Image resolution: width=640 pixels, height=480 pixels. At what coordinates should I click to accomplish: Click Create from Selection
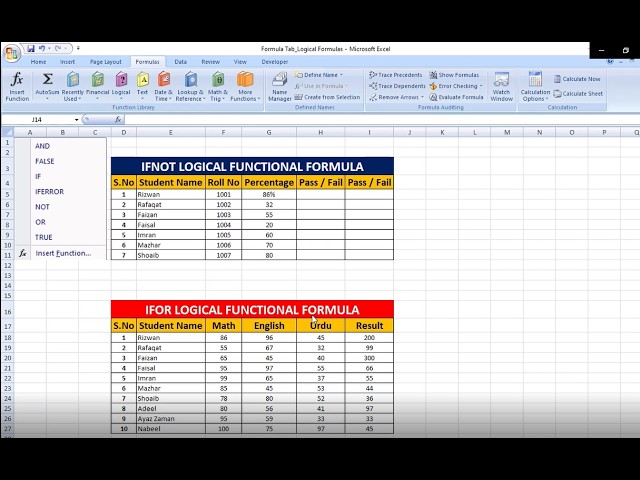(327, 97)
